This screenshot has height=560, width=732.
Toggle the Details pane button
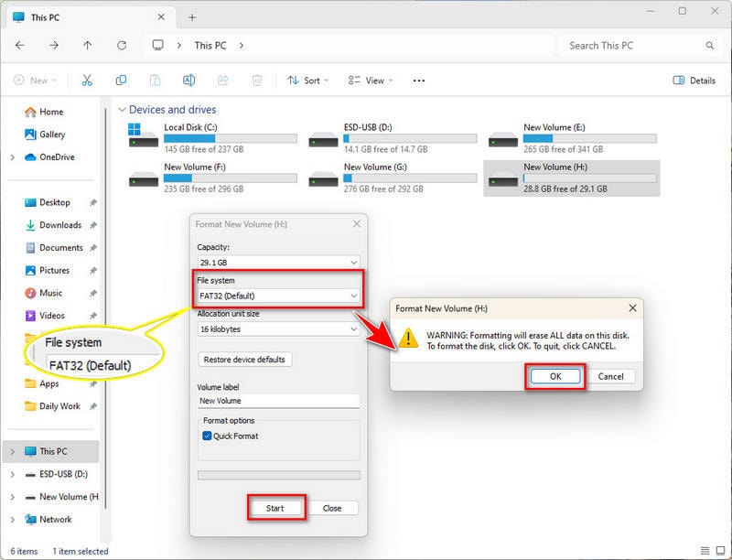pyautogui.click(x=694, y=81)
